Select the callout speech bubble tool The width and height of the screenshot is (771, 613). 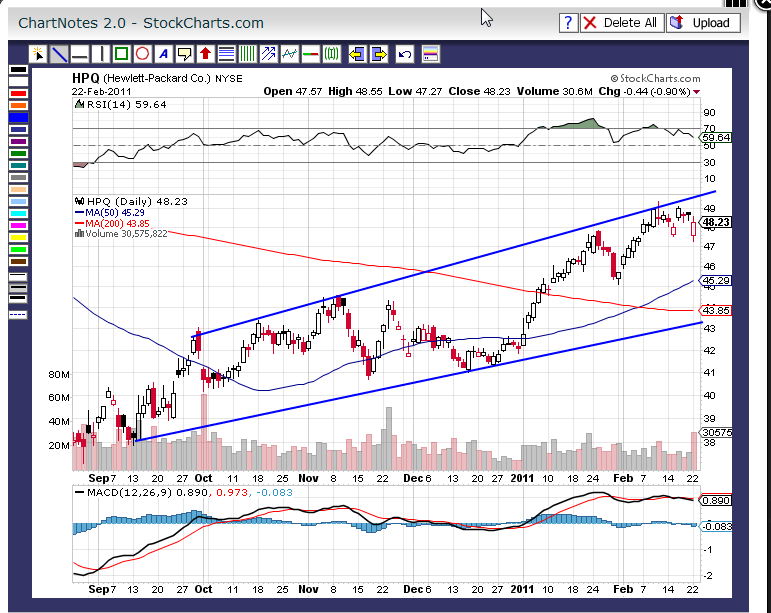click(x=184, y=54)
